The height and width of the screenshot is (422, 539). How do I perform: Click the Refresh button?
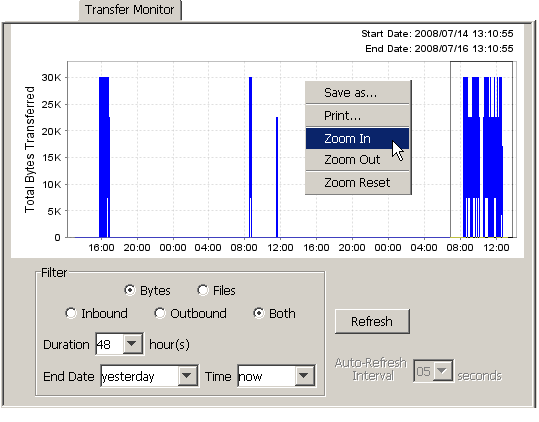click(x=372, y=321)
